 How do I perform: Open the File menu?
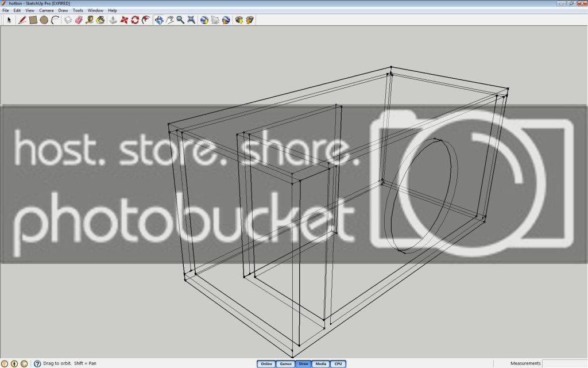coord(6,10)
